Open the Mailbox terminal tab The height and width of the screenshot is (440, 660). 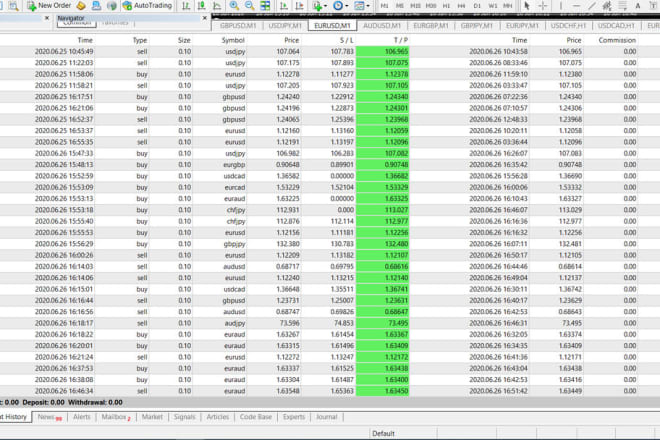(116, 417)
